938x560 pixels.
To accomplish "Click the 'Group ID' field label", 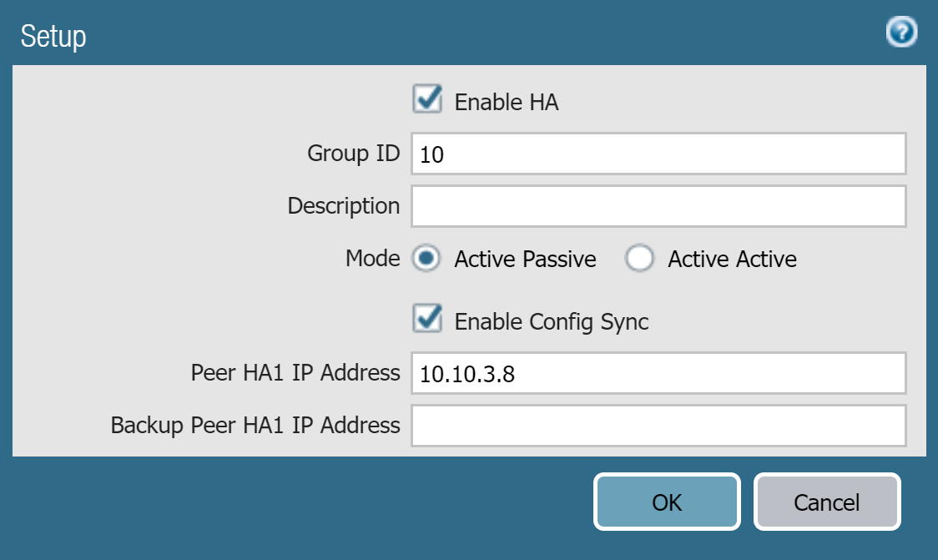I will tap(354, 154).
